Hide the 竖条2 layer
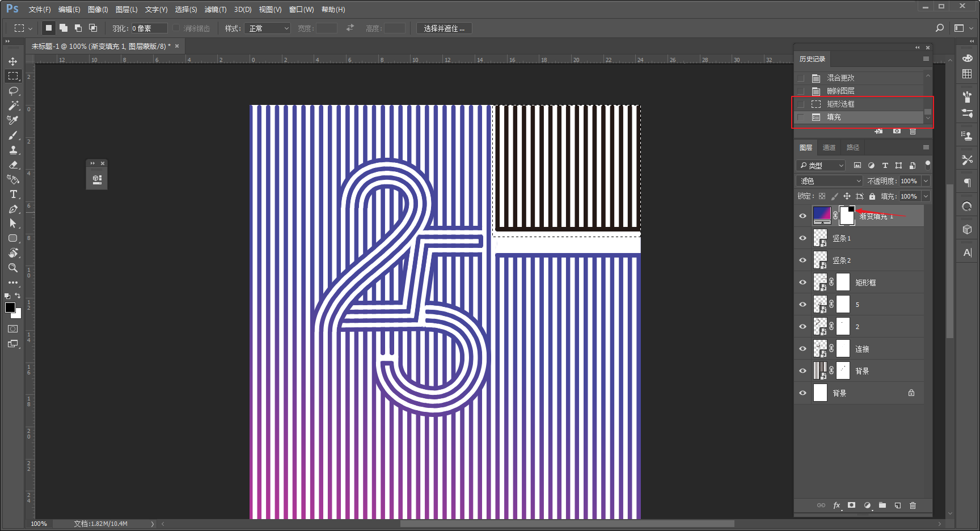This screenshot has width=980, height=531. [x=802, y=260]
